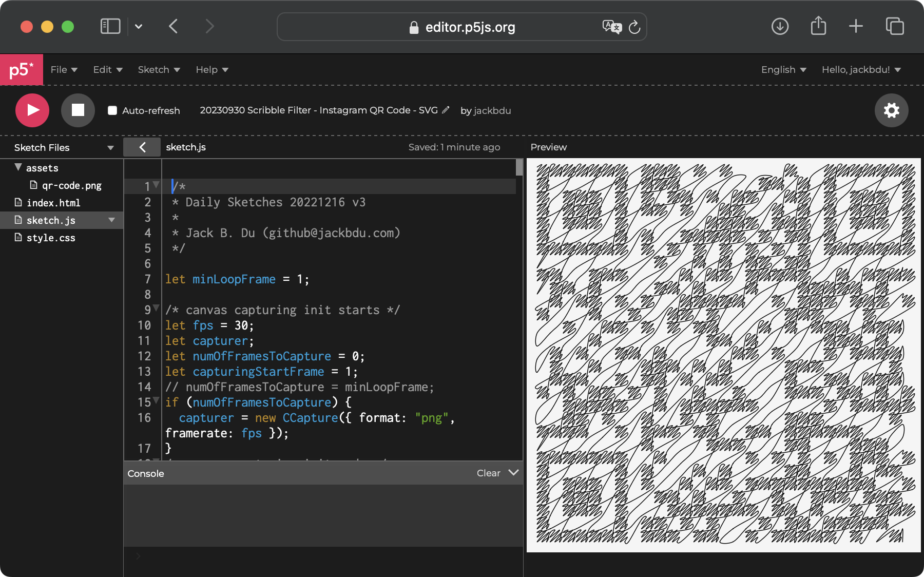Clear the console output

[x=488, y=473]
